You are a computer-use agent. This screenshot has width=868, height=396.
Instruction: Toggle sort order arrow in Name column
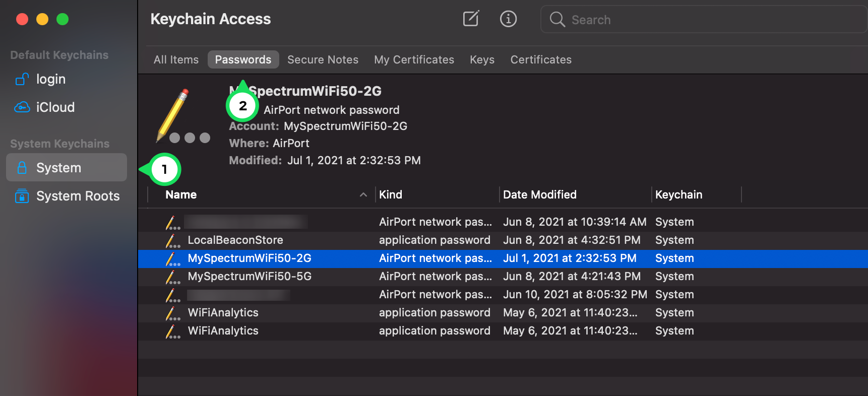click(363, 195)
